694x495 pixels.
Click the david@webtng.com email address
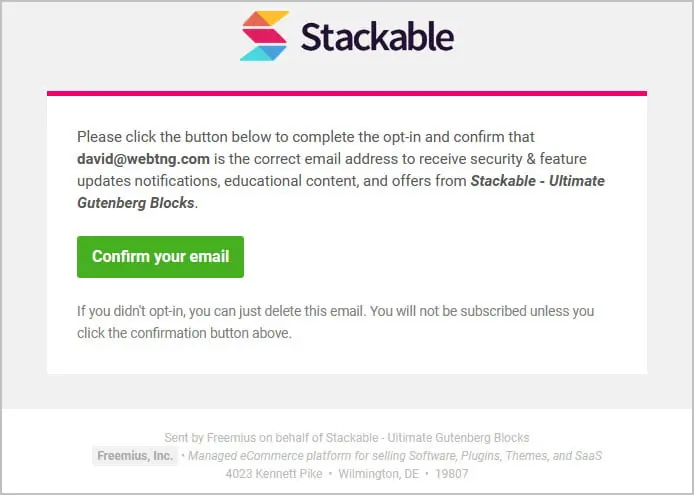143,159
